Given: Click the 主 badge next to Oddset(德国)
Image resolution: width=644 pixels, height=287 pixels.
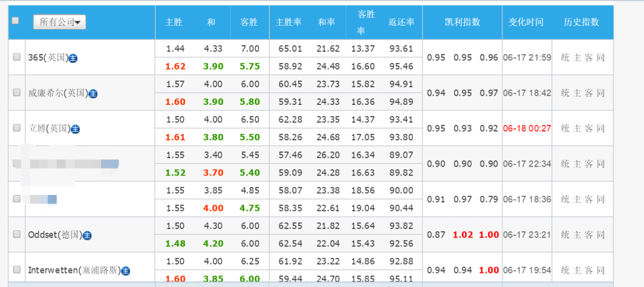Looking at the screenshot, I should [87, 236].
